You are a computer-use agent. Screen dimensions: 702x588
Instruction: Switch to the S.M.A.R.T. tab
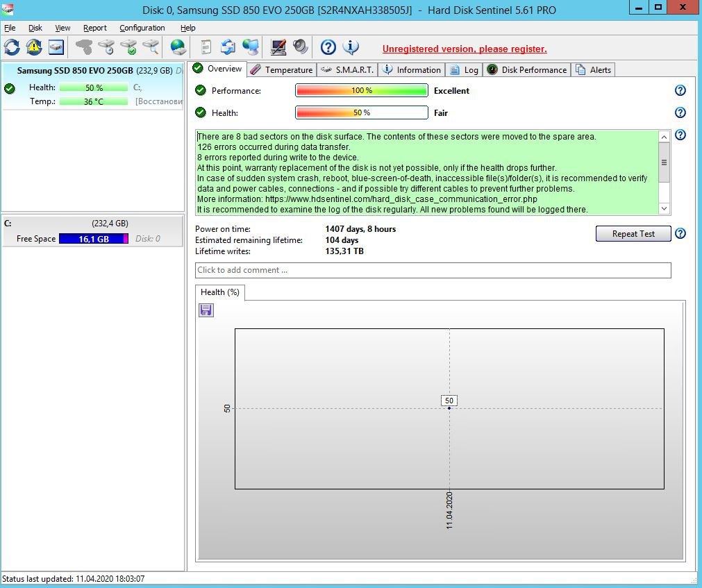tap(347, 70)
